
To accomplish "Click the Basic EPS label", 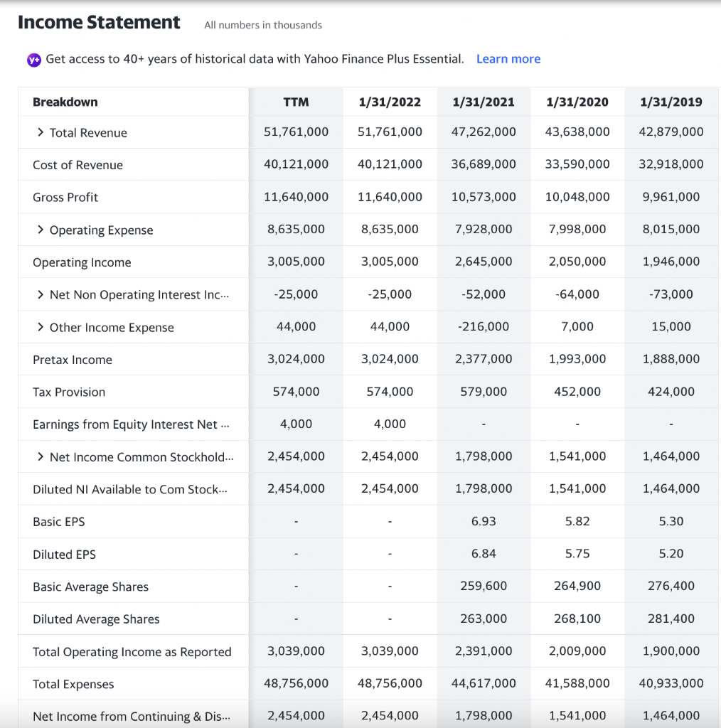I will pos(58,522).
